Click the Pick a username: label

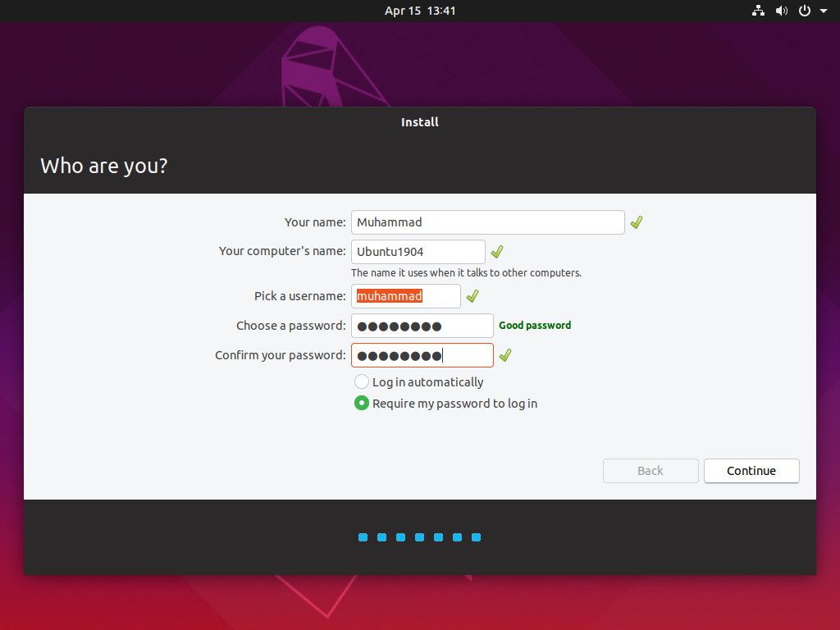(x=300, y=296)
